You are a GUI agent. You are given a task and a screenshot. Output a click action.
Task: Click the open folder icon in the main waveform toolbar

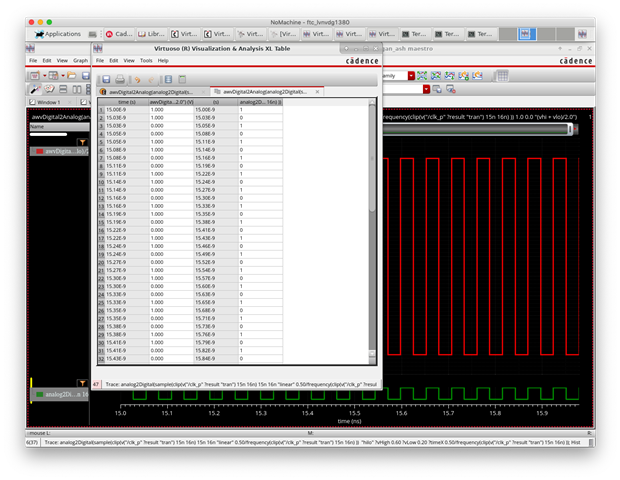coord(72,75)
